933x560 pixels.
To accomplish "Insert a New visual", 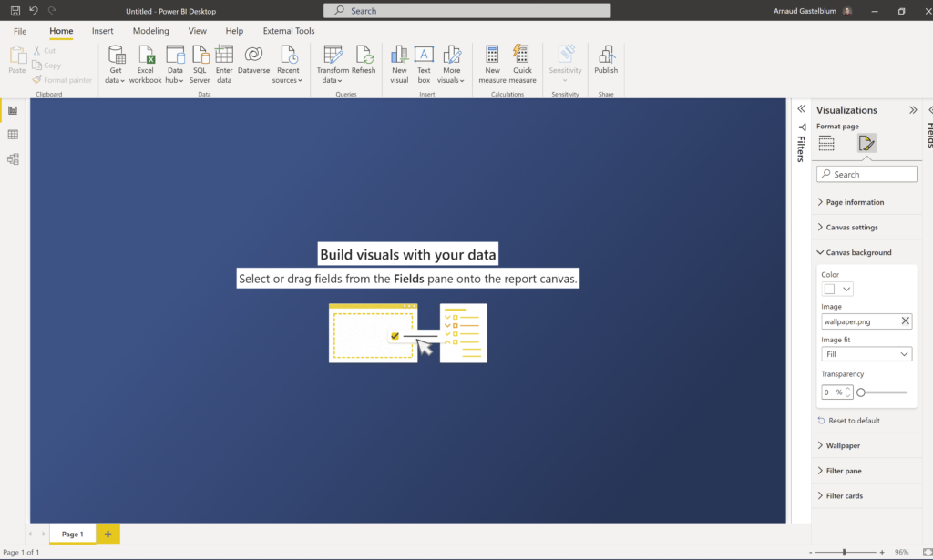I will coord(399,65).
